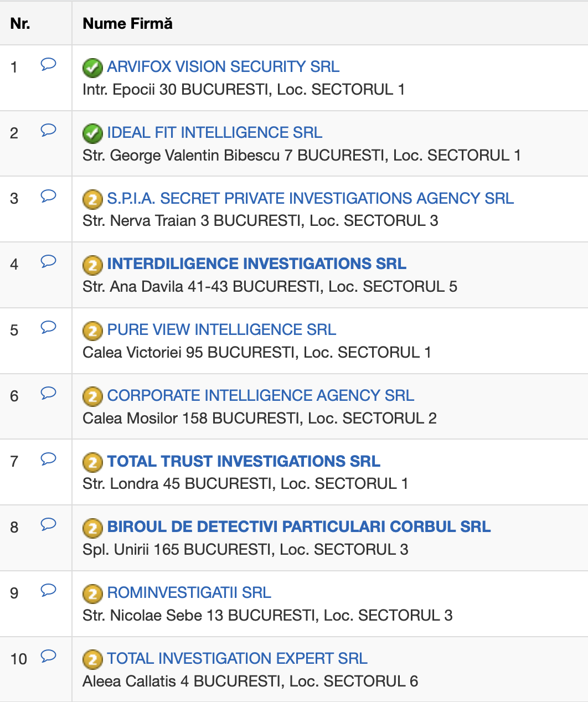Open TOTAL TRUST INVESTIGATIONS SRL link
The width and height of the screenshot is (588, 702).
click(244, 461)
